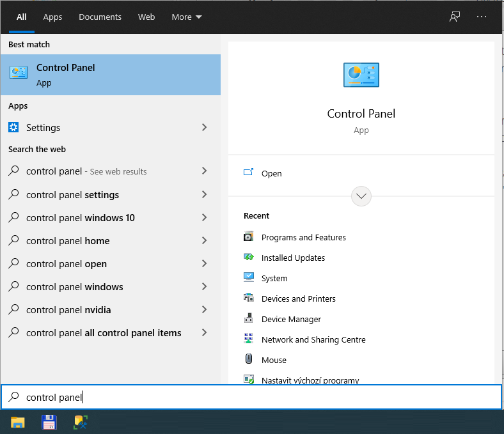Image resolution: width=504 pixels, height=434 pixels.
Task: Switch to the Documents tab
Action: pos(100,17)
